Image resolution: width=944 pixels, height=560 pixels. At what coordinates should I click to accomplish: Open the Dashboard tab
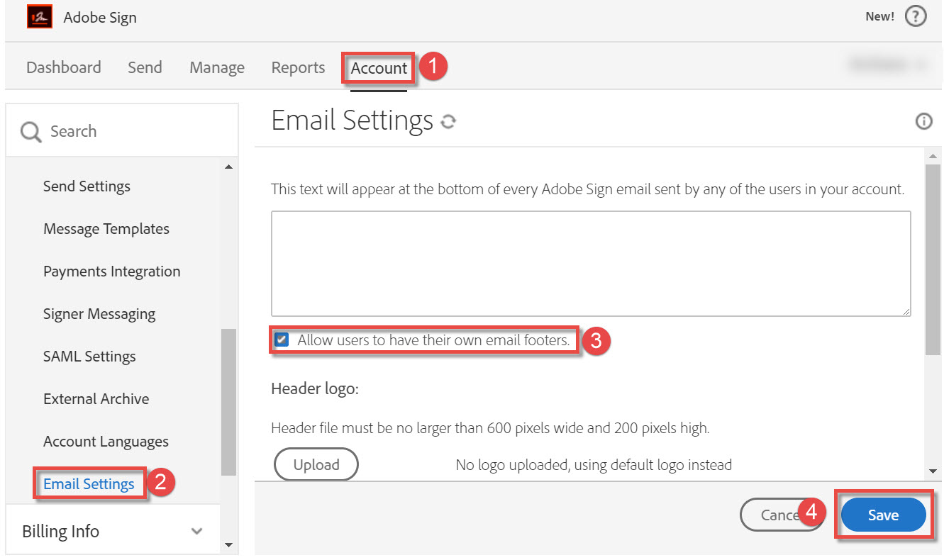(x=63, y=67)
